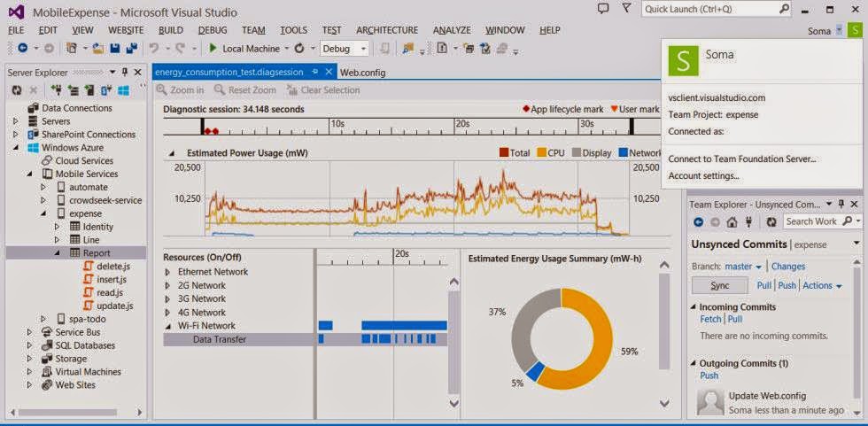
Task: Click the Navigate Backward toolbar button
Action: click(23, 49)
